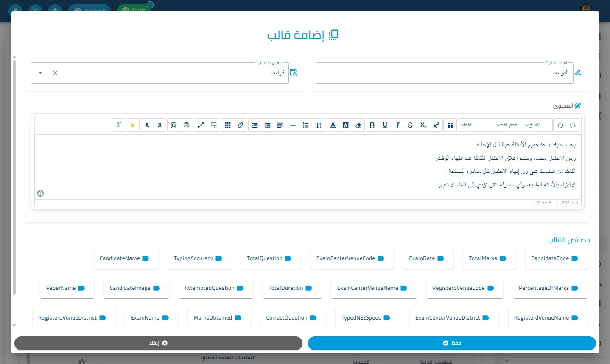The height and width of the screenshot is (364, 610).
Task: Apply superscript formatting
Action: 436,125
